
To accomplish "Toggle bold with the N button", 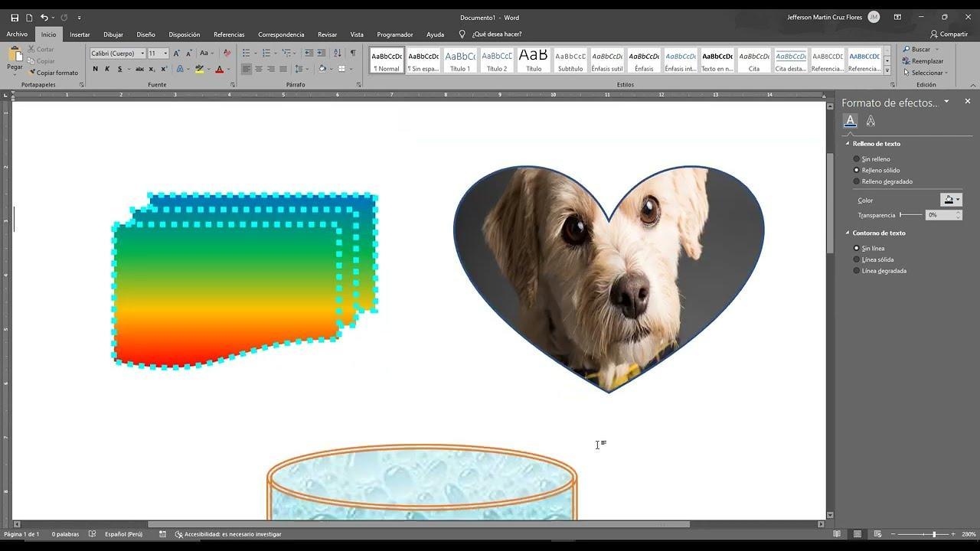I will pyautogui.click(x=95, y=69).
